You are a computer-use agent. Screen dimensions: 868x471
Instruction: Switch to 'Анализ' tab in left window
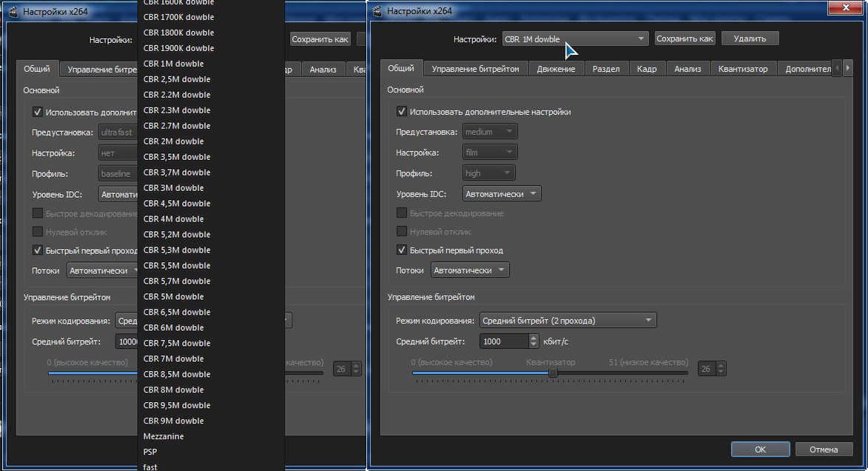pos(323,70)
